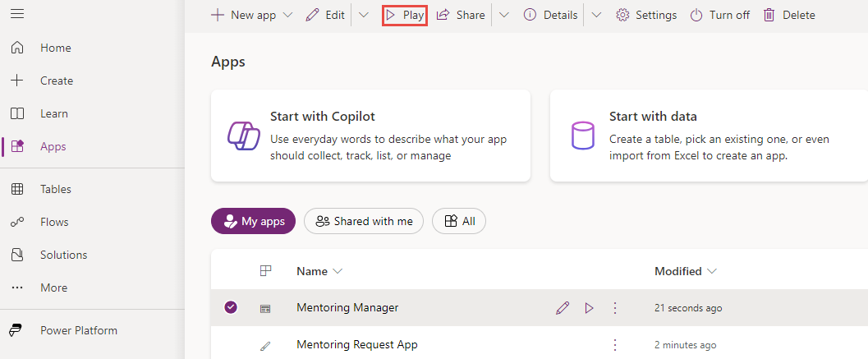The width and height of the screenshot is (868, 359).
Task: Switch to Shared with me filter
Action: [364, 221]
